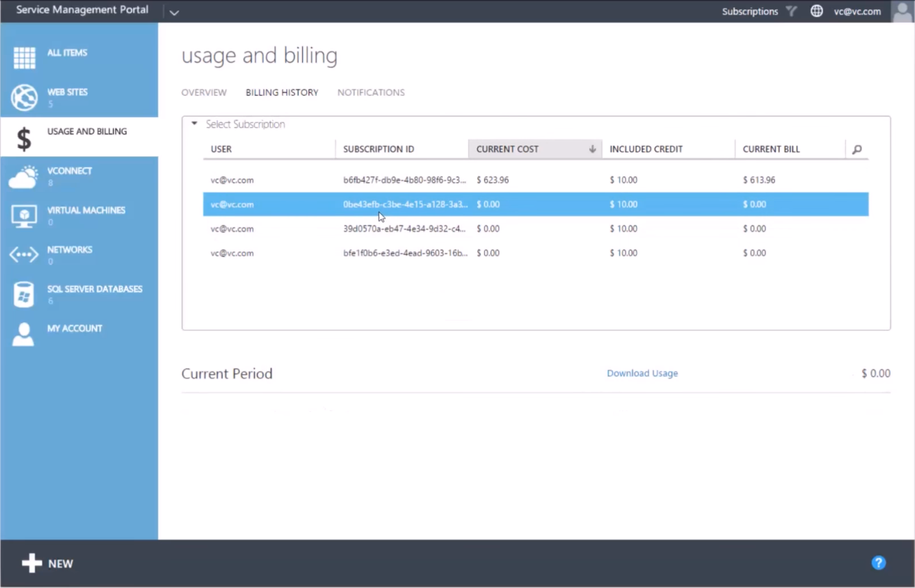Sort by Current Cost arrow indicator

[x=592, y=149]
